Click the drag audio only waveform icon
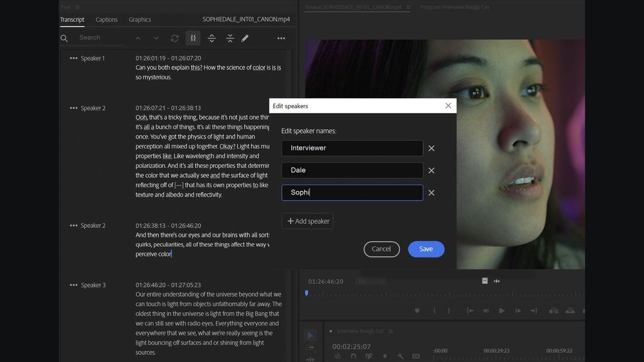 (x=497, y=281)
